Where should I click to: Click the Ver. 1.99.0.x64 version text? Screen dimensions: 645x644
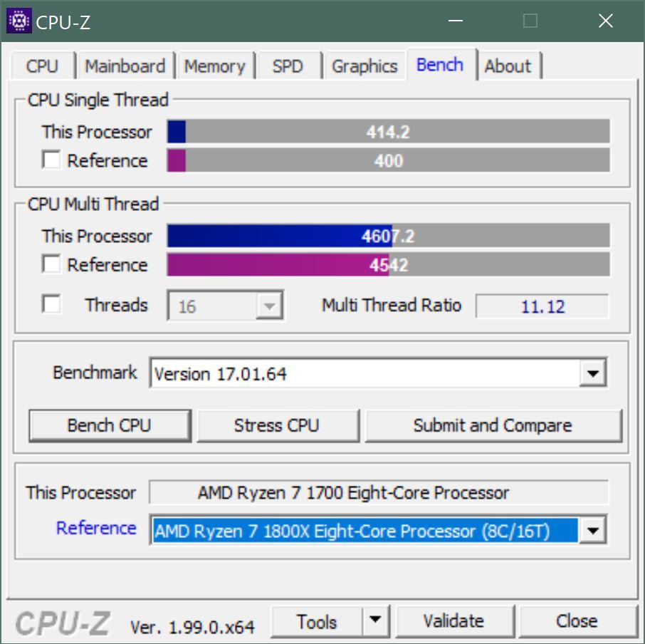[x=192, y=627]
